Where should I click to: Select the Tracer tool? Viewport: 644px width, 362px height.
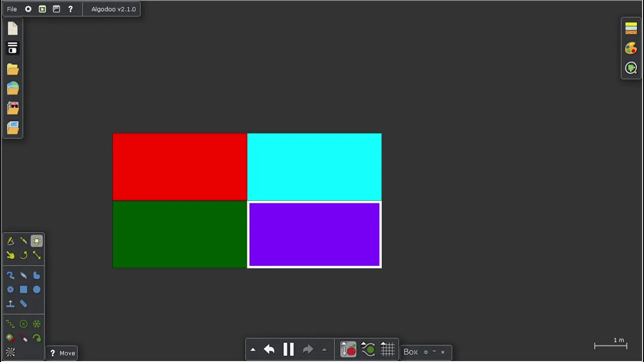pyautogui.click(x=37, y=338)
